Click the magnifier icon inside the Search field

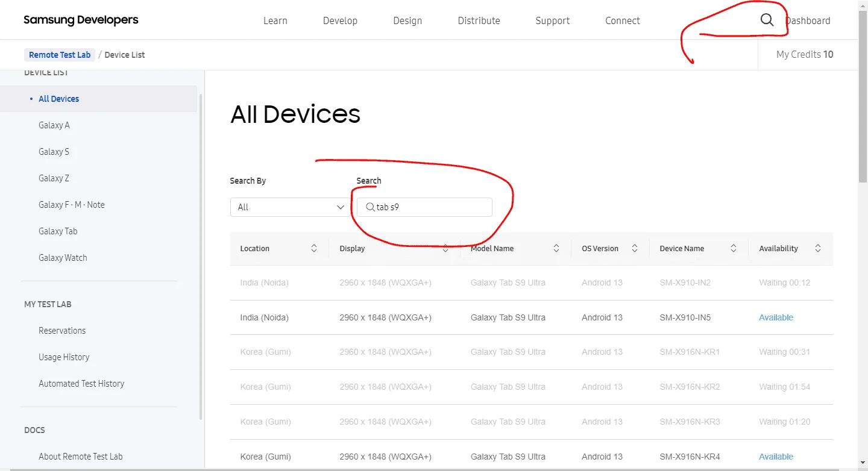370,207
